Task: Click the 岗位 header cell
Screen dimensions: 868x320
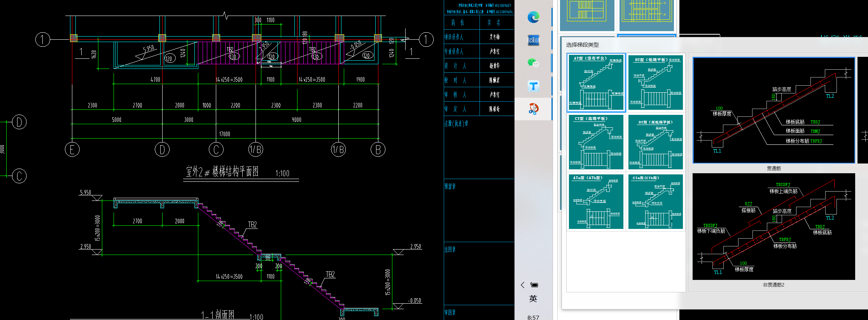Action: coord(462,23)
